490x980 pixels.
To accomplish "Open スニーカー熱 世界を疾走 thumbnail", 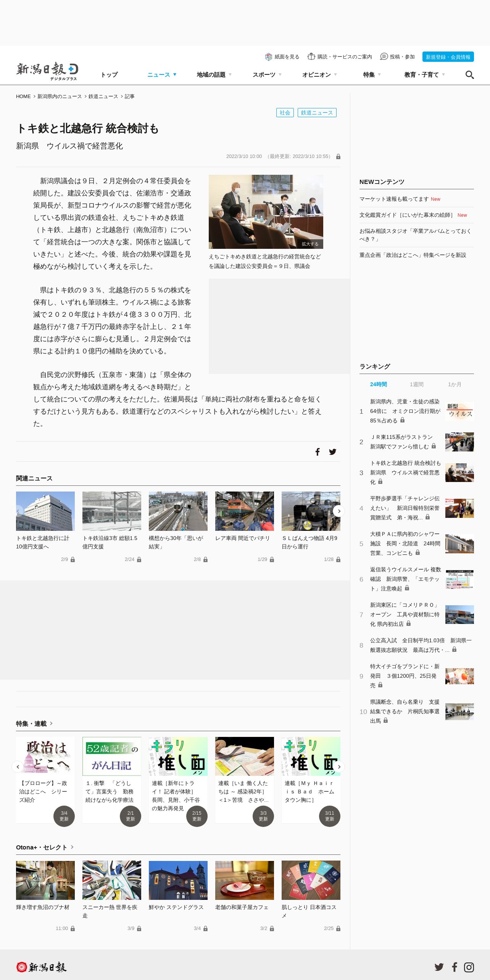I will pos(111,880).
